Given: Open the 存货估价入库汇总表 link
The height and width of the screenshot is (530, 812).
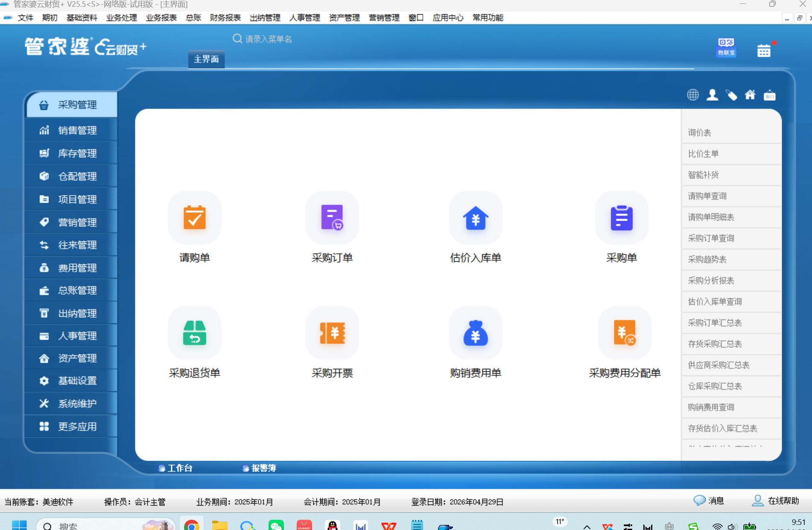Looking at the screenshot, I should pyautogui.click(x=731, y=428).
